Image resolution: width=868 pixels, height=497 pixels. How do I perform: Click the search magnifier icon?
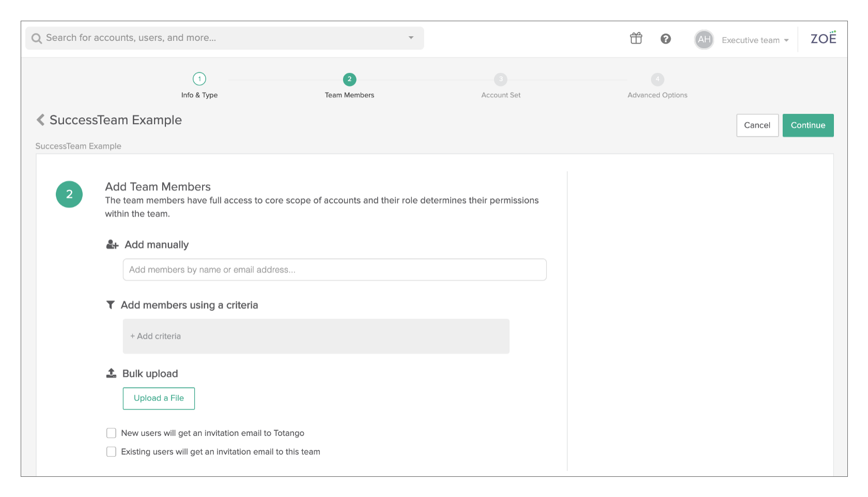[x=36, y=38]
